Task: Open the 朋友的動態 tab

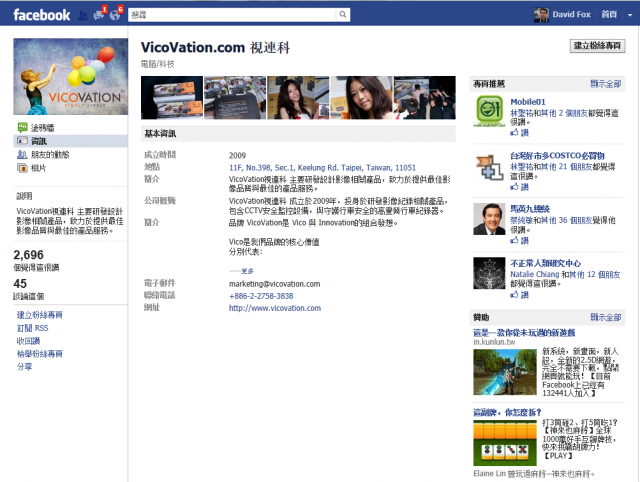Action: point(50,155)
